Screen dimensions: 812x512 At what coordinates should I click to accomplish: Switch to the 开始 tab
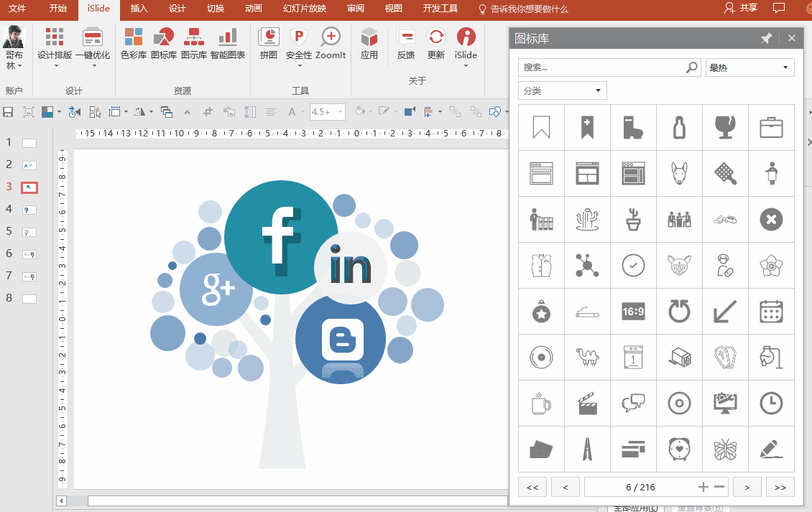coord(58,9)
